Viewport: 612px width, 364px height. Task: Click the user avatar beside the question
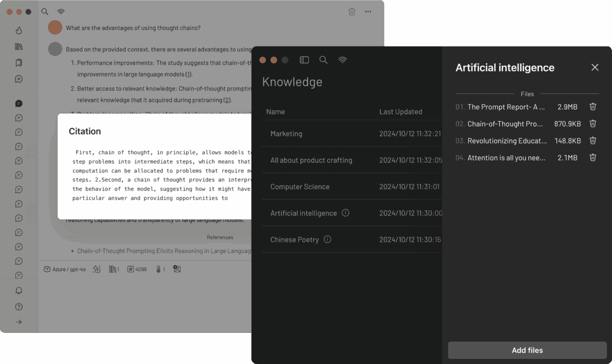55,28
